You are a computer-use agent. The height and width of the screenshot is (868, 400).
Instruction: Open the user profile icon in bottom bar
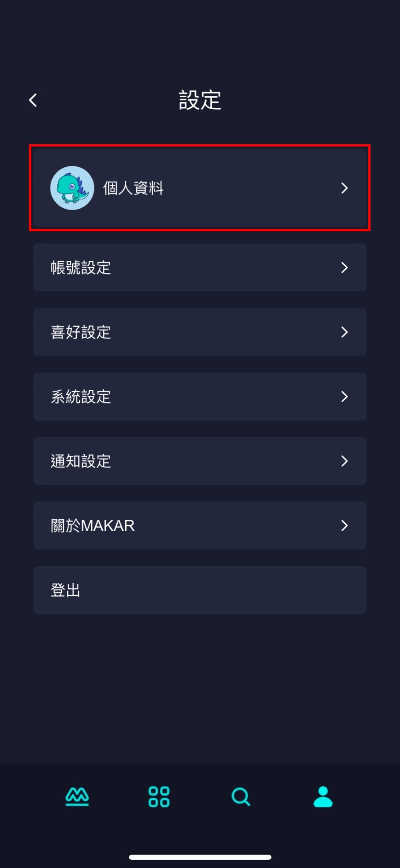click(x=323, y=797)
